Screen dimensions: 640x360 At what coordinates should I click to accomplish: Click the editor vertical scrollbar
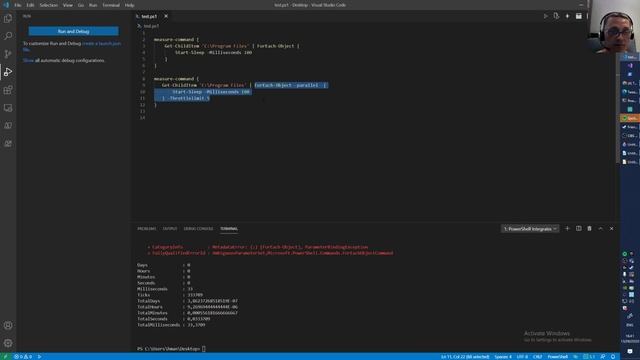[x=617, y=108]
